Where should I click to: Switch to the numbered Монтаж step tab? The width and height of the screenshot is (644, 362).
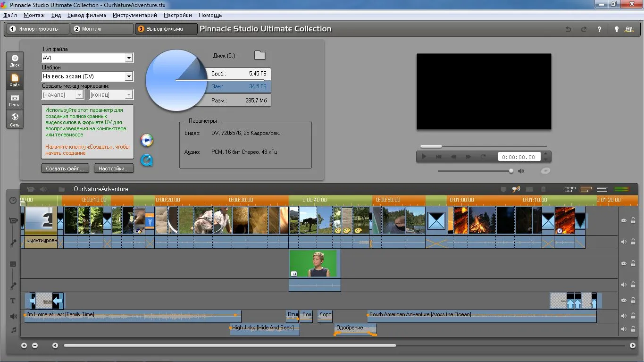102,29
